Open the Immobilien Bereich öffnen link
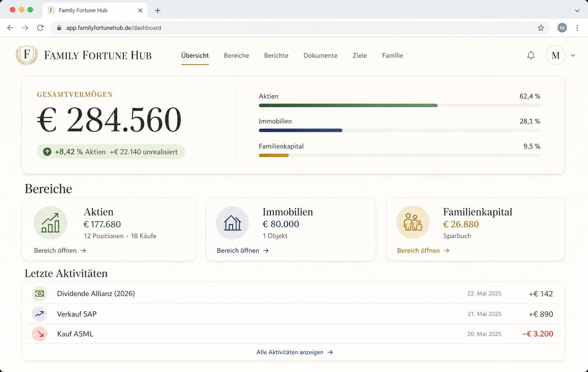Screen dimensions: 588x372 243,250
